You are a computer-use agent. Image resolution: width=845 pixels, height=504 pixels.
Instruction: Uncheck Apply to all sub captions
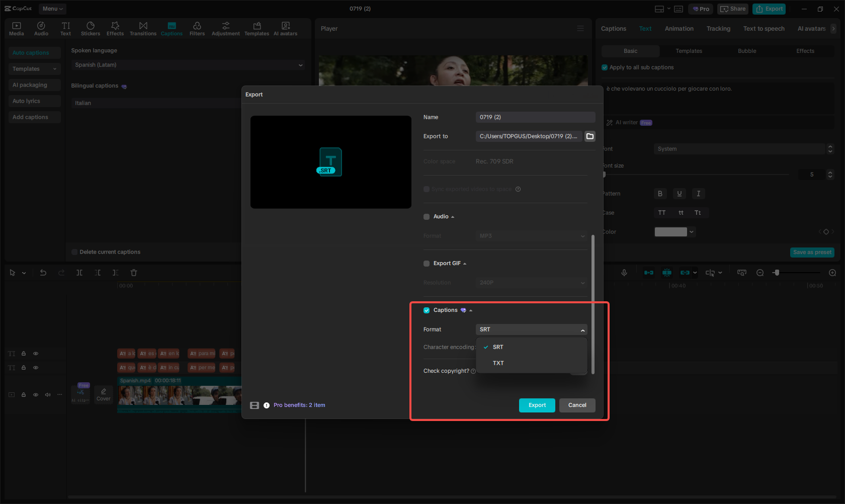(x=604, y=67)
